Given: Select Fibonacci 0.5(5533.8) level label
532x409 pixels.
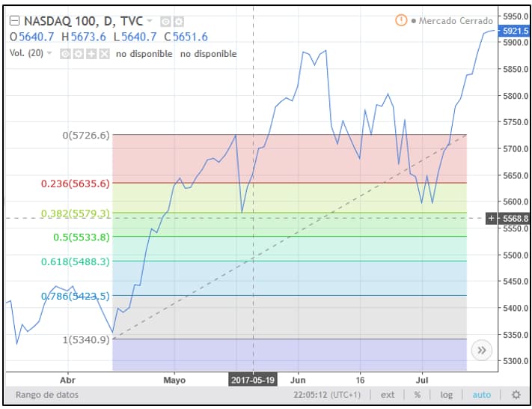Looking at the screenshot, I should [82, 237].
